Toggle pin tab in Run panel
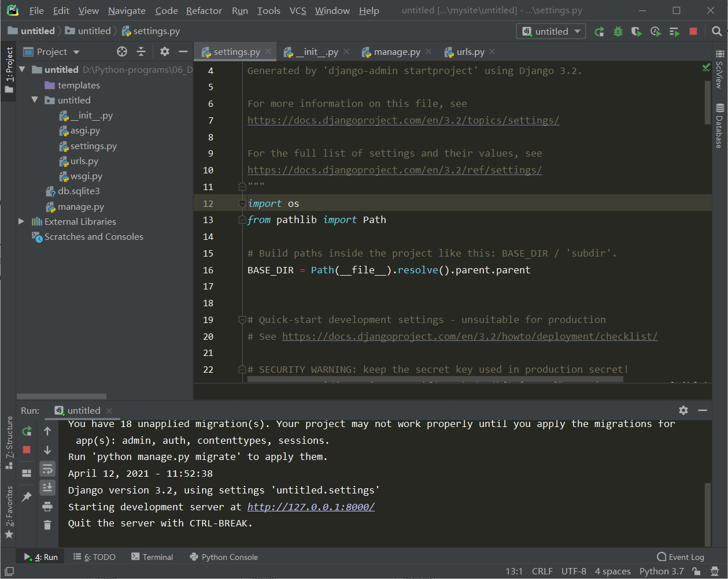The image size is (728, 579). click(27, 497)
